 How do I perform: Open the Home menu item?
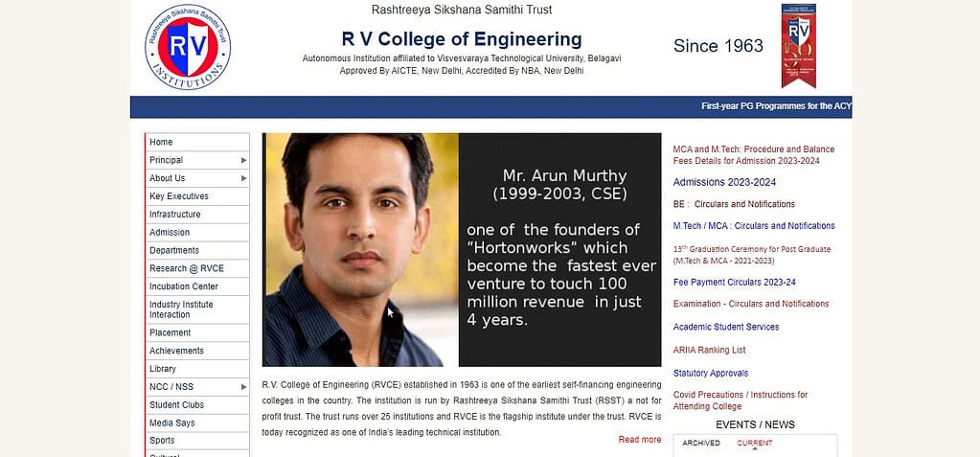197,142
